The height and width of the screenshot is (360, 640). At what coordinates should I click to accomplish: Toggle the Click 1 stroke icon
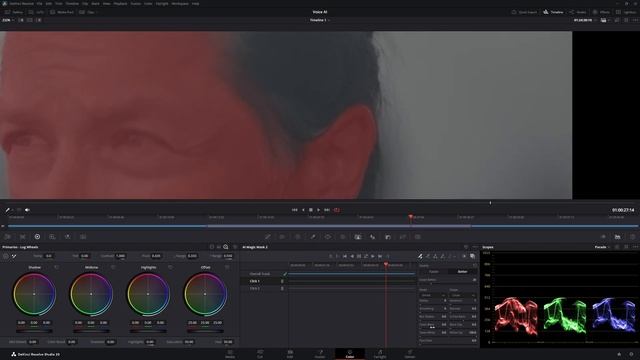coord(282,281)
